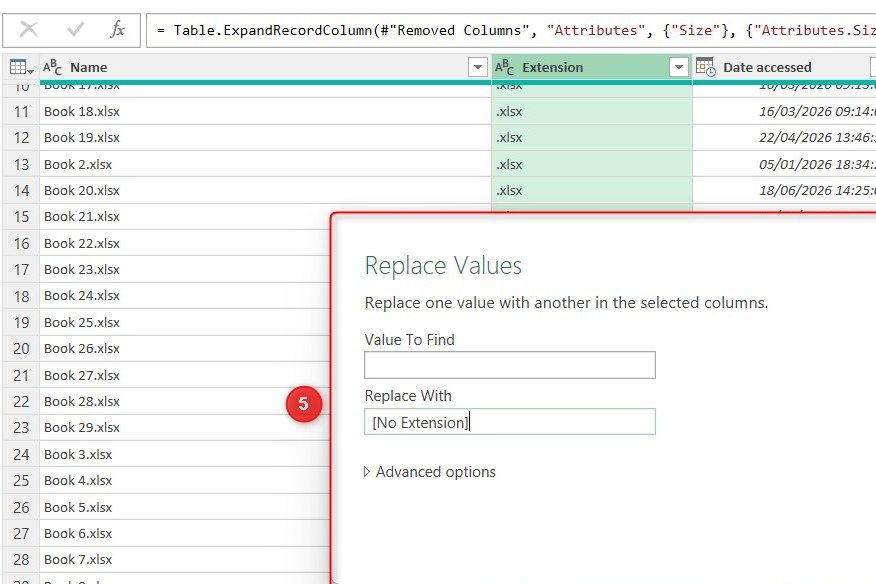Image resolution: width=876 pixels, height=584 pixels.
Task: Select row number 11
Action: coord(21,111)
